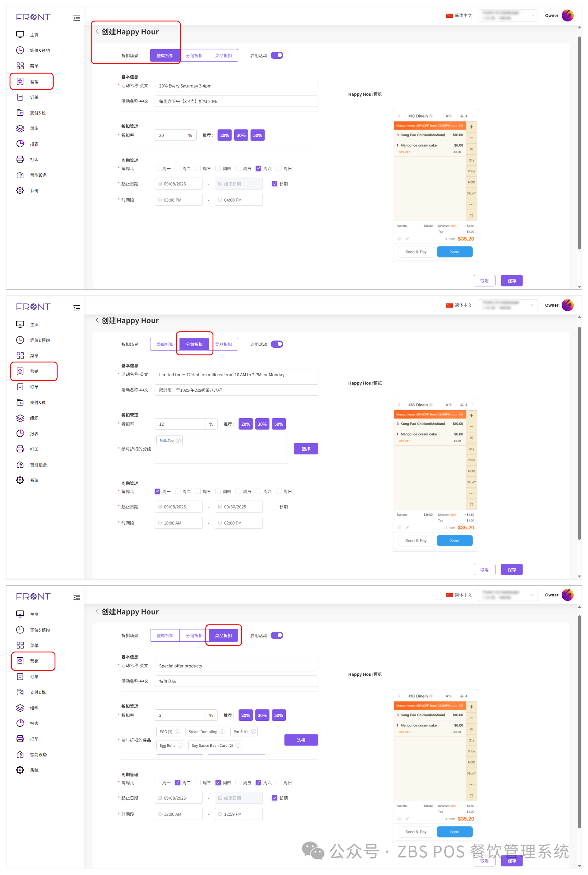Click the x on the Pot Stick tag
Viewport: 588px width, 875px height.
coord(254,731)
